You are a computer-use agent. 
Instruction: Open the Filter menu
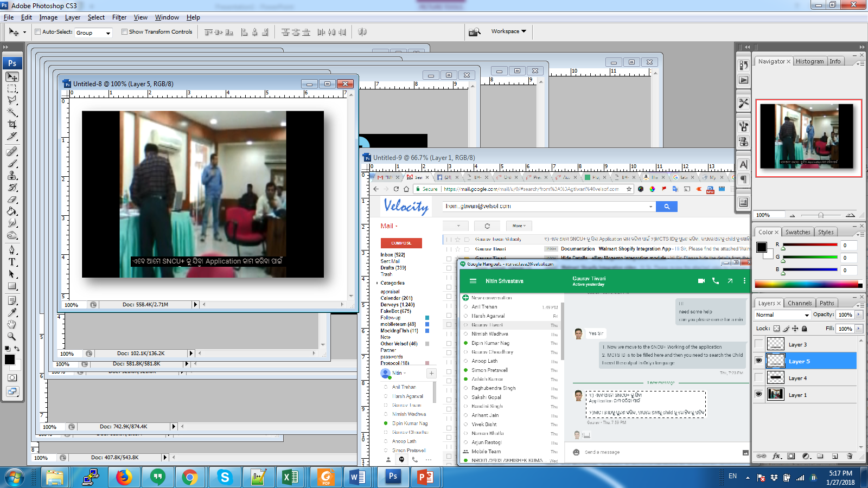tap(119, 17)
